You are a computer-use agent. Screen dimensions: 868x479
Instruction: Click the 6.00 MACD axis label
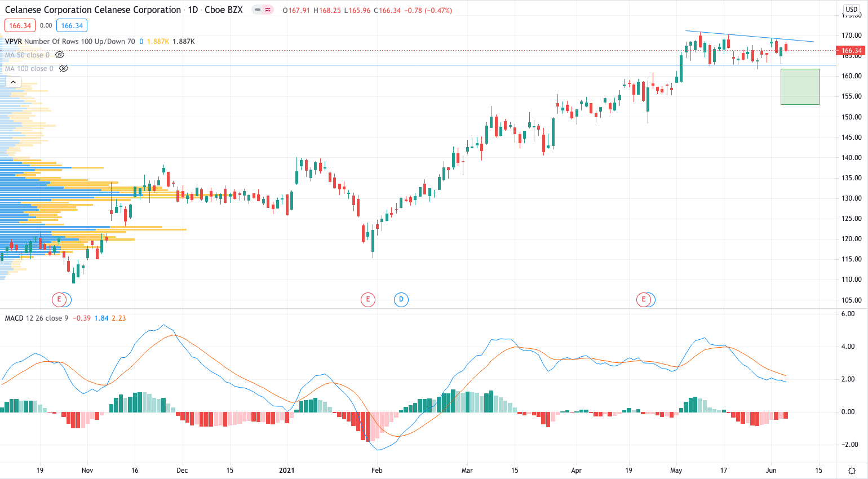tap(848, 313)
